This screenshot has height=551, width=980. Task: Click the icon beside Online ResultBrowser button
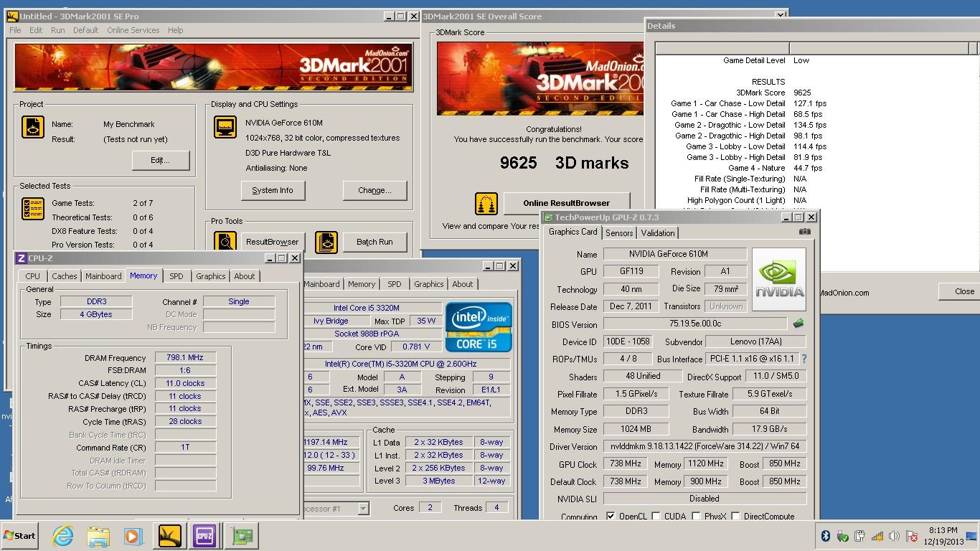tap(486, 203)
